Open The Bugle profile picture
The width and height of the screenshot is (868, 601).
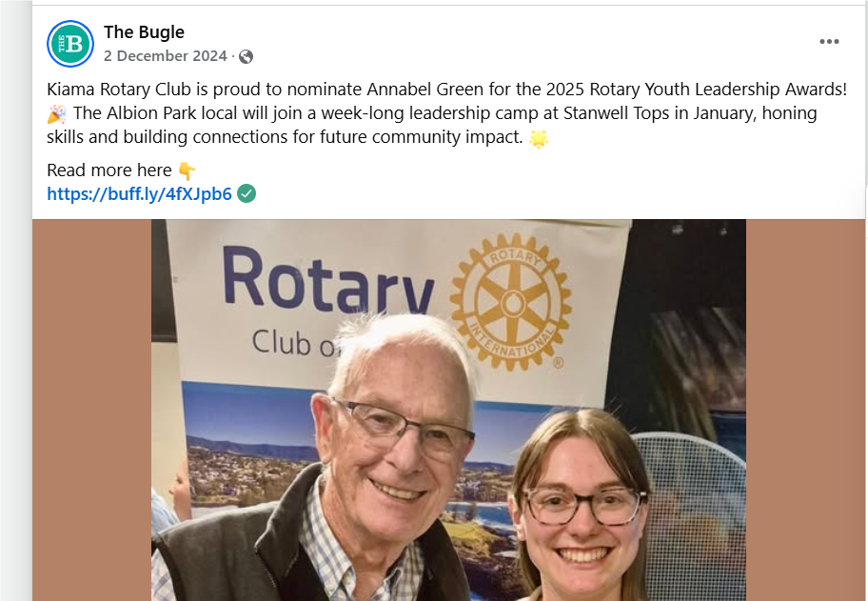pyautogui.click(x=70, y=44)
